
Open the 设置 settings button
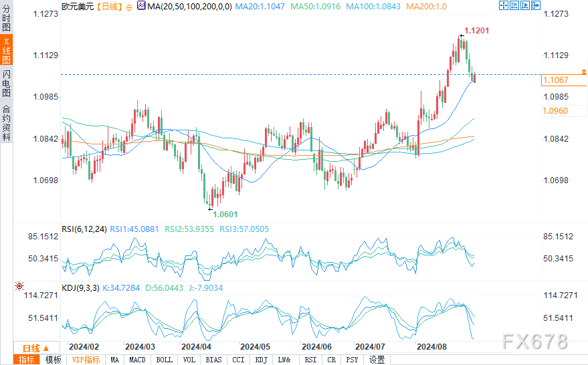(377, 360)
